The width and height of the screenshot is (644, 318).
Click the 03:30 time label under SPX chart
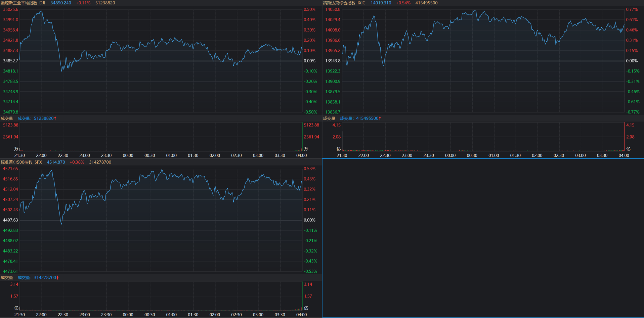(280, 315)
